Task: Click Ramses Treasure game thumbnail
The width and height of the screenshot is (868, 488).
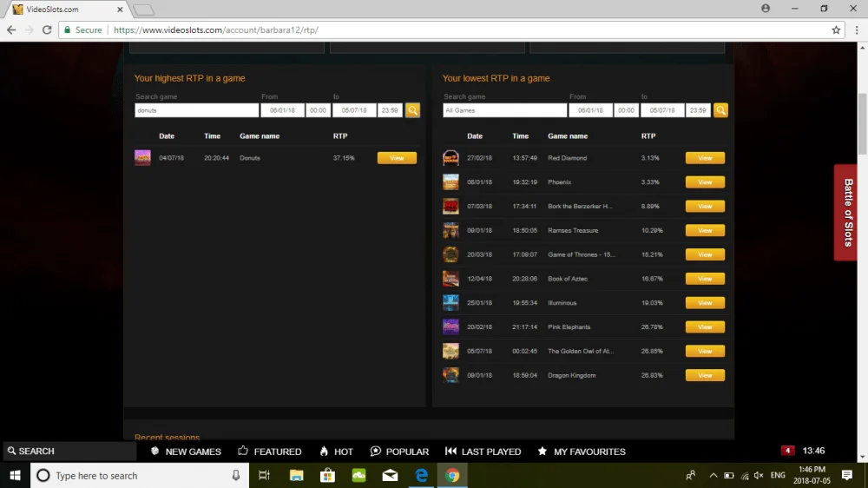Action: tap(450, 230)
